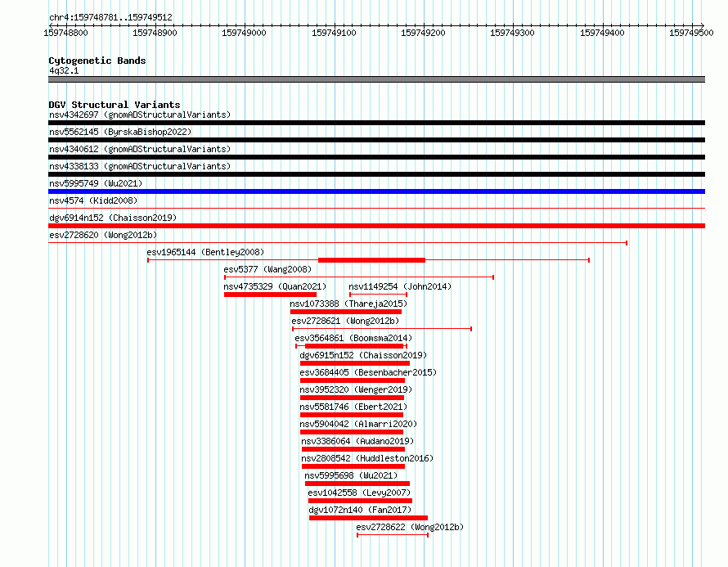
Task: Open esv3684405 Besenbacher2015 variant
Action: 368,372
